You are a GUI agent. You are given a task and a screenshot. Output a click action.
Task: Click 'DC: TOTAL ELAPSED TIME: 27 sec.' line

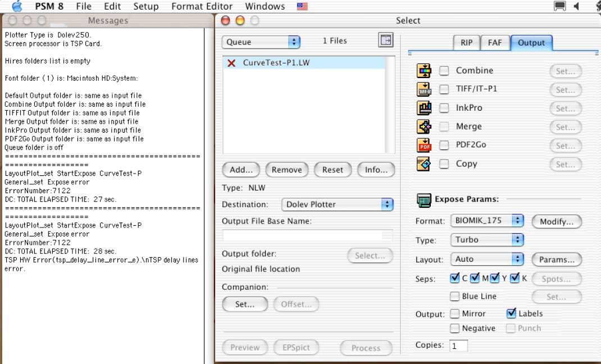click(61, 199)
